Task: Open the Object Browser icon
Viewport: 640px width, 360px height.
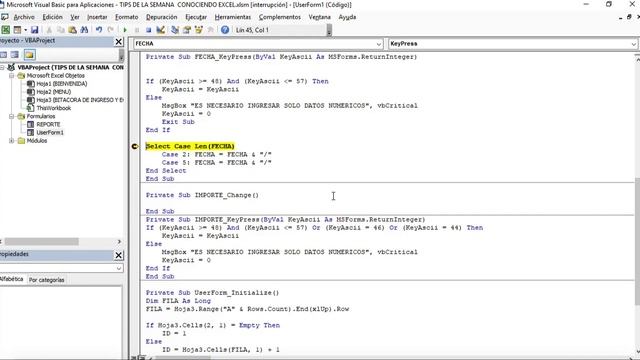Action: [x=199, y=30]
